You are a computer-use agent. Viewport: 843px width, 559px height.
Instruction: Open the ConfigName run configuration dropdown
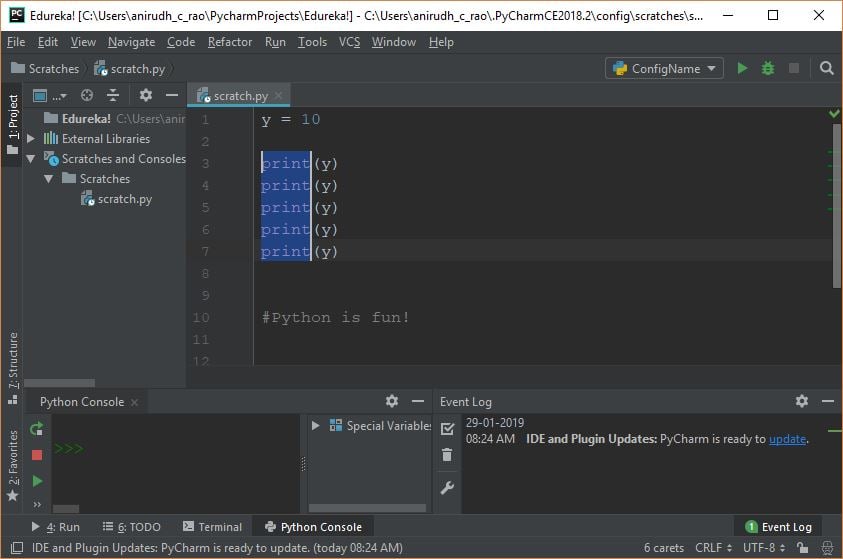coord(665,68)
